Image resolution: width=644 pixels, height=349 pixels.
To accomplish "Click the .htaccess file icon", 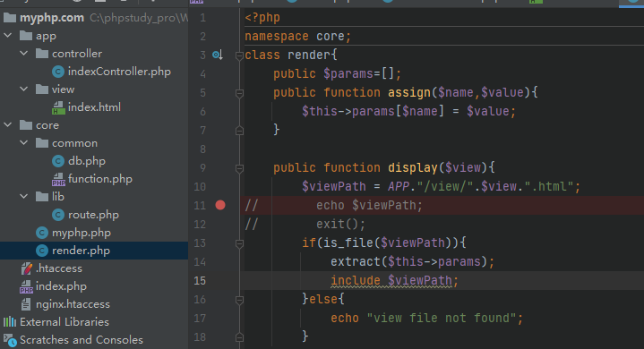I will tap(26, 268).
